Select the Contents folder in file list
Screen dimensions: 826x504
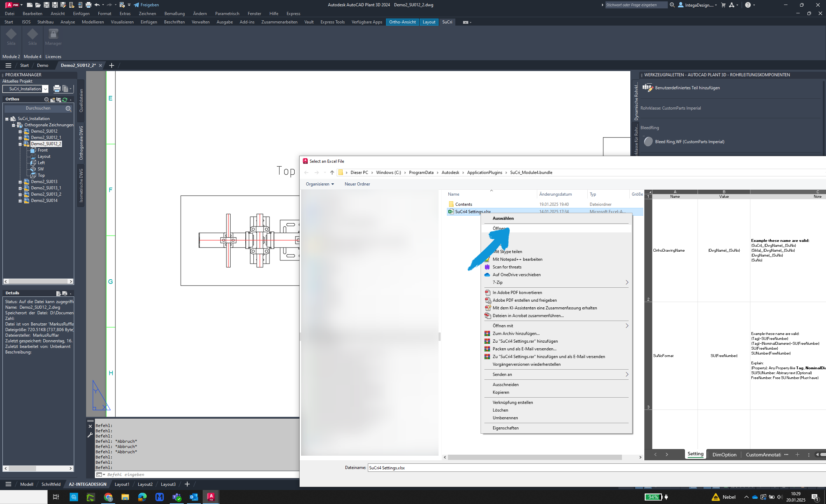coord(463,204)
